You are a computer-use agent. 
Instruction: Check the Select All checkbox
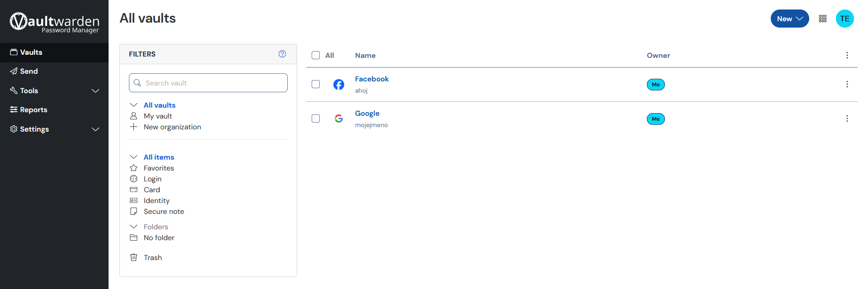pyautogui.click(x=316, y=55)
